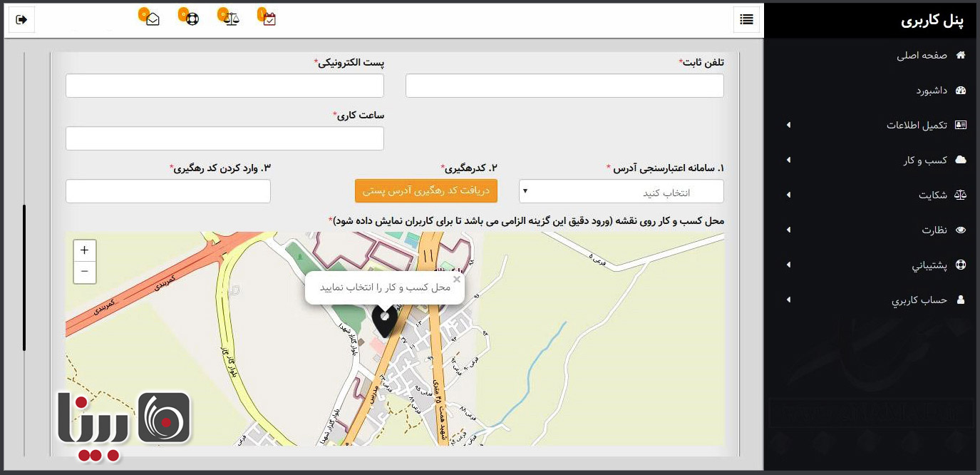Image resolution: width=980 pixels, height=475 pixels.
Task: Click the eye icon next to نظارت
Action: [x=961, y=230]
